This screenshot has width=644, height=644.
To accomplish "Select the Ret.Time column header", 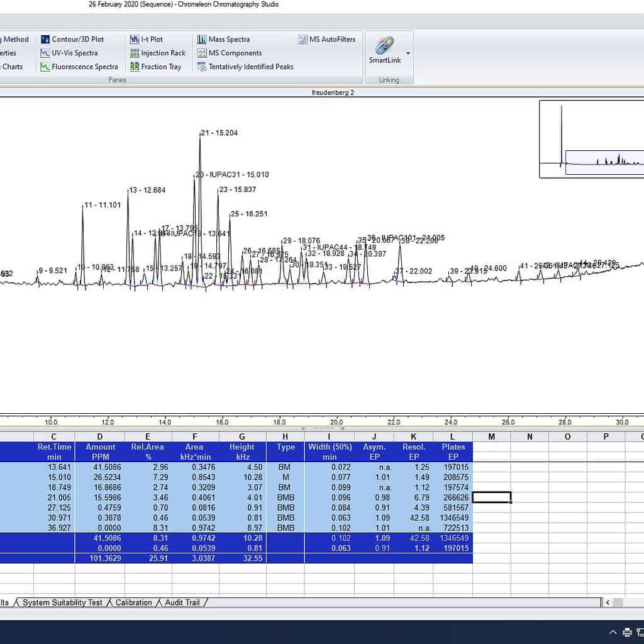I will click(x=54, y=452).
